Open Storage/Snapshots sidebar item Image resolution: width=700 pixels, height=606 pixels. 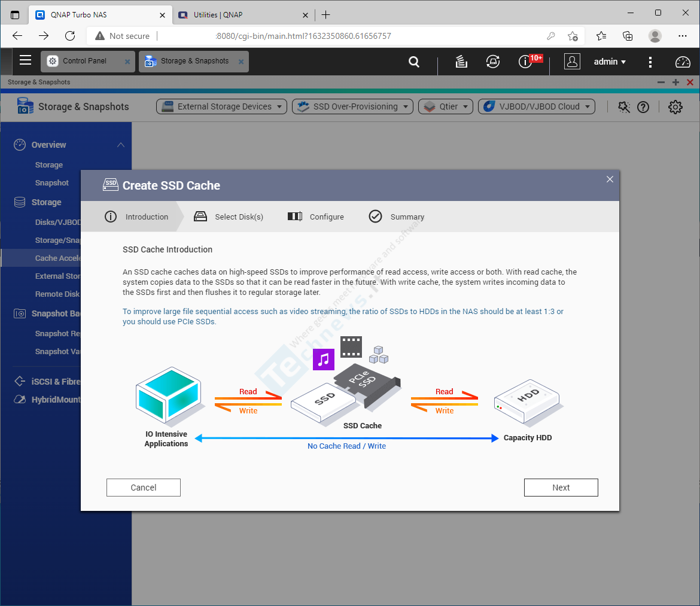click(57, 240)
